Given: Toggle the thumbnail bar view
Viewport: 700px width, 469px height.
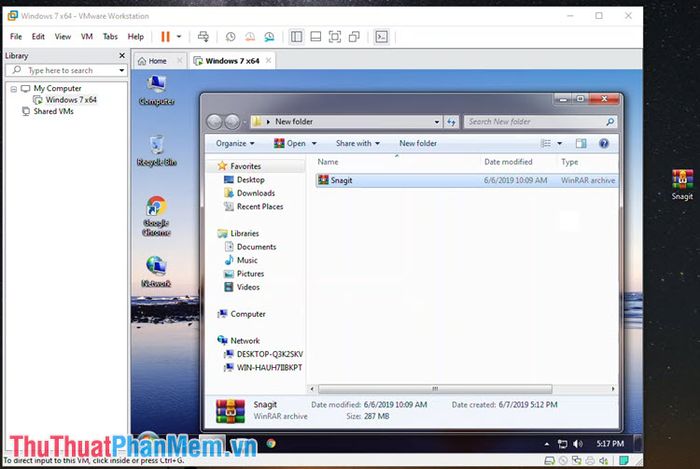Looking at the screenshot, I should click(x=316, y=37).
